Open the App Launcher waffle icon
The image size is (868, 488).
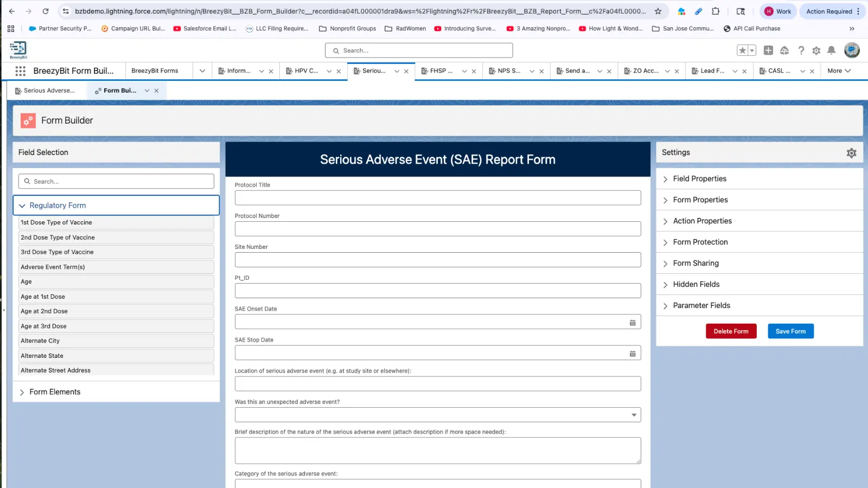[20, 71]
